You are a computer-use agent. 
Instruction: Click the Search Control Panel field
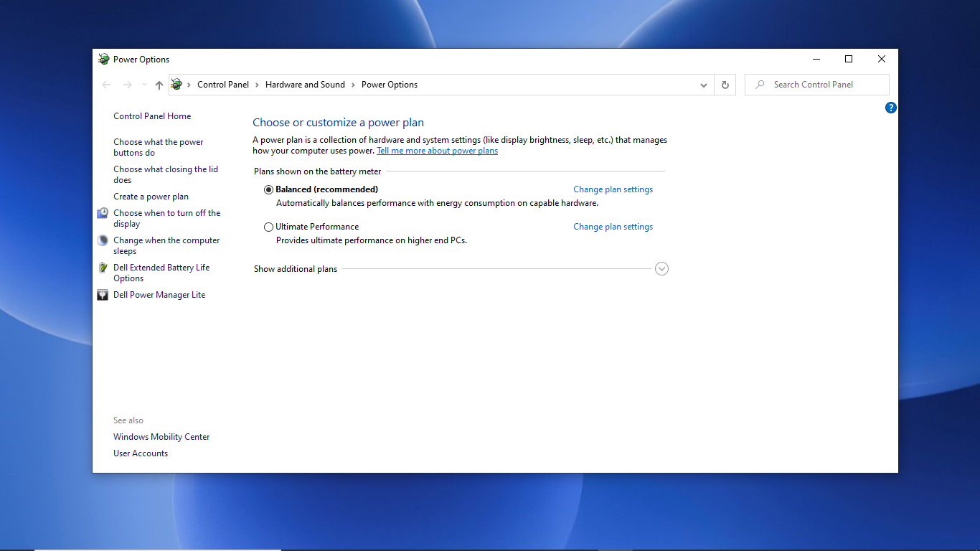[817, 85]
